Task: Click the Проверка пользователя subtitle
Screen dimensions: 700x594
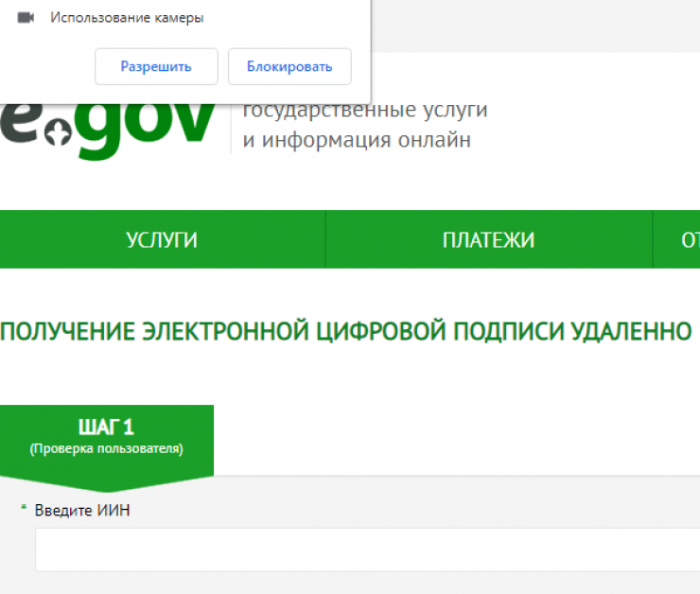Action: 106,448
